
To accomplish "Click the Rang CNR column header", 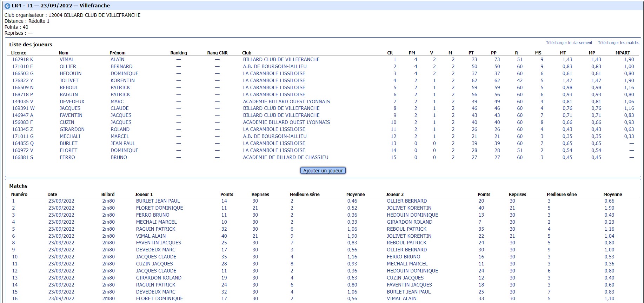I will pyautogui.click(x=217, y=53).
